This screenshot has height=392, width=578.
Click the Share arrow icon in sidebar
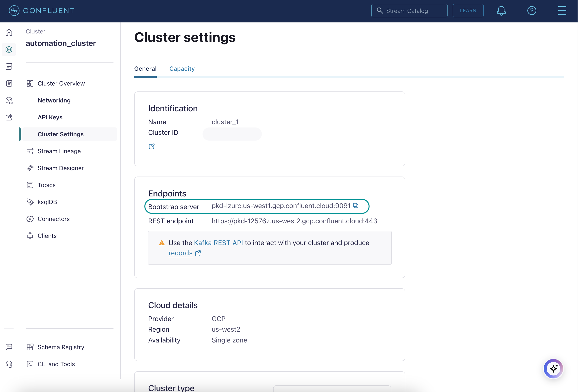click(x=9, y=117)
